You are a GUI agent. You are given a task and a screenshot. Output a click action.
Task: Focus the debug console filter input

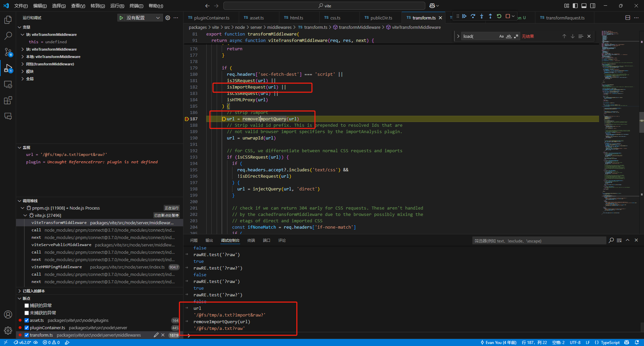[539, 241]
